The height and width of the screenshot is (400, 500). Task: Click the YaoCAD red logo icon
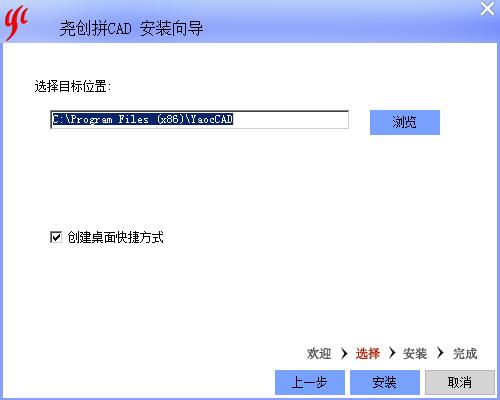point(16,22)
